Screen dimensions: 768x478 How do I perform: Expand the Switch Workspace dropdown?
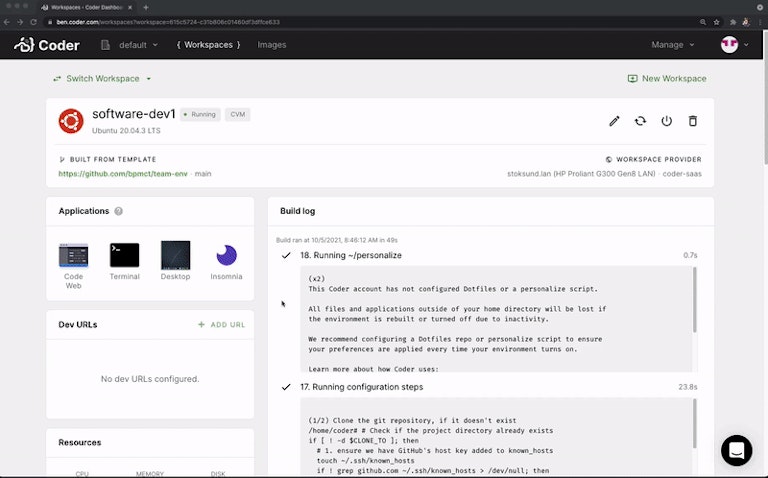tap(102, 78)
